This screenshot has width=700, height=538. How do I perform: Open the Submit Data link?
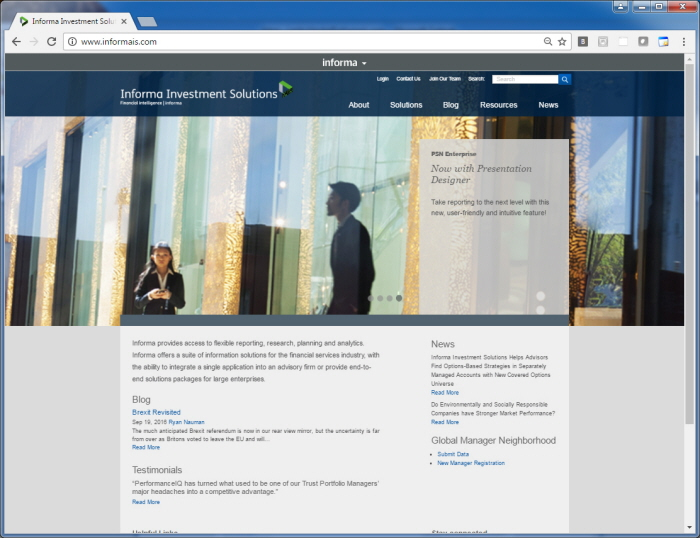(453, 454)
